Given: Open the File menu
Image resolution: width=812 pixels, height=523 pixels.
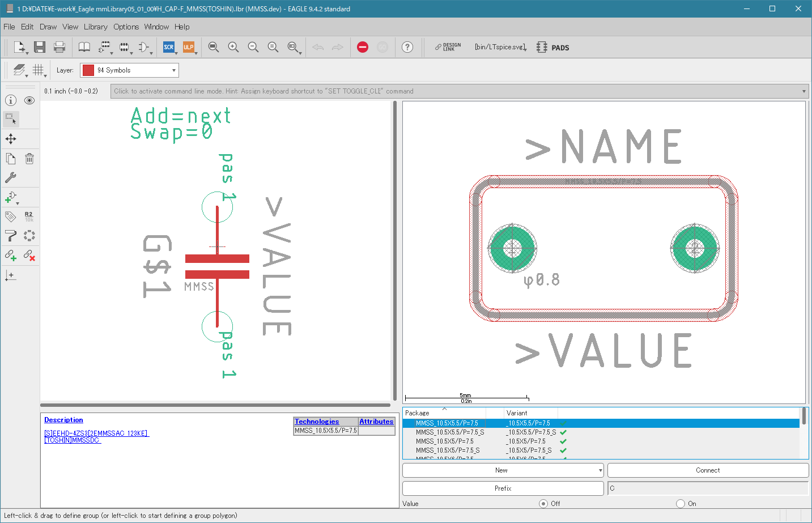Looking at the screenshot, I should 9,27.
